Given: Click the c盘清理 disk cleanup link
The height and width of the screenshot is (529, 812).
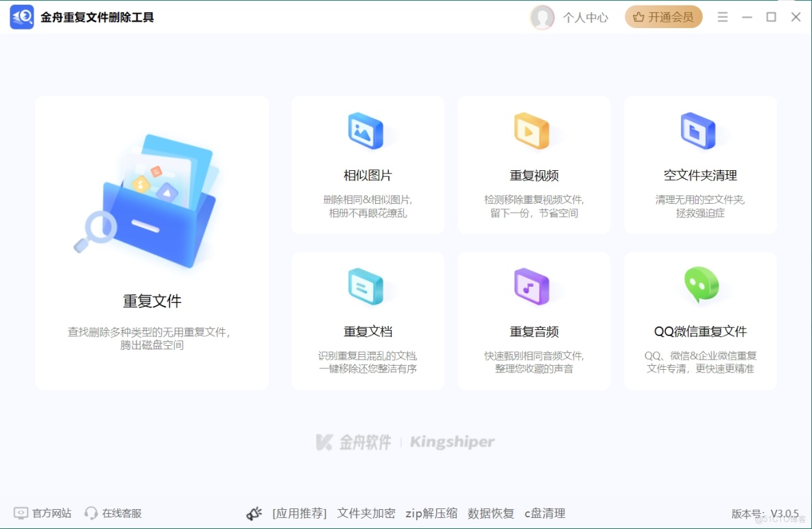Looking at the screenshot, I should tap(545, 513).
